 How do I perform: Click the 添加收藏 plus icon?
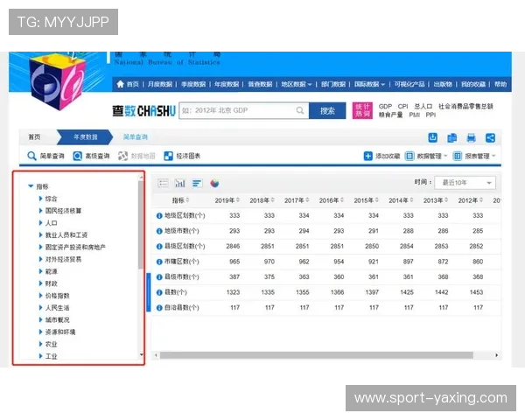pos(367,156)
